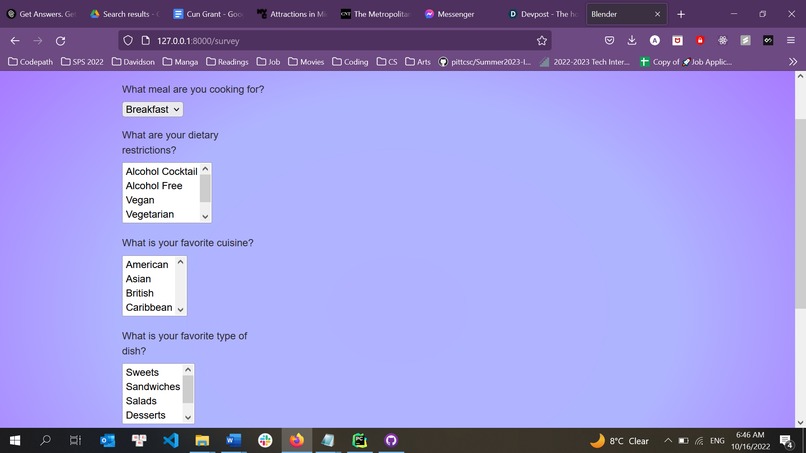Open the Breakfast meal dropdown
Image resolution: width=806 pixels, height=453 pixels.
click(153, 109)
